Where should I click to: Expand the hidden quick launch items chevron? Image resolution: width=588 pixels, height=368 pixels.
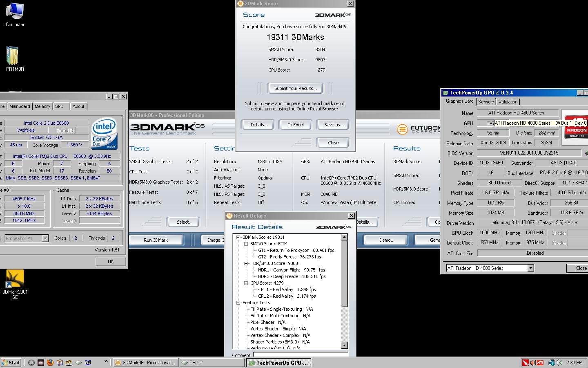106,361
